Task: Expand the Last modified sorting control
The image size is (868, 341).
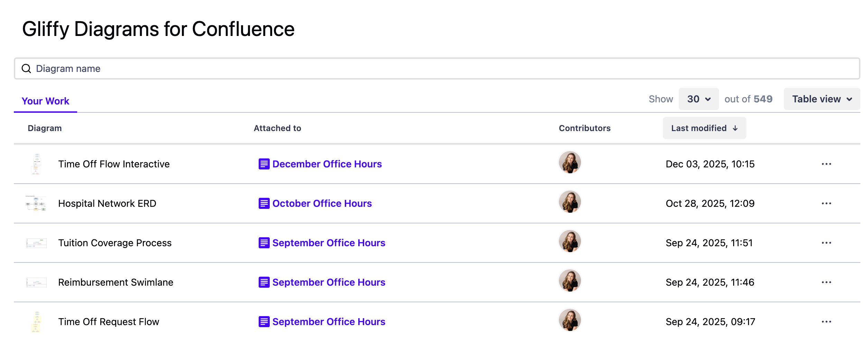Action: [x=704, y=128]
